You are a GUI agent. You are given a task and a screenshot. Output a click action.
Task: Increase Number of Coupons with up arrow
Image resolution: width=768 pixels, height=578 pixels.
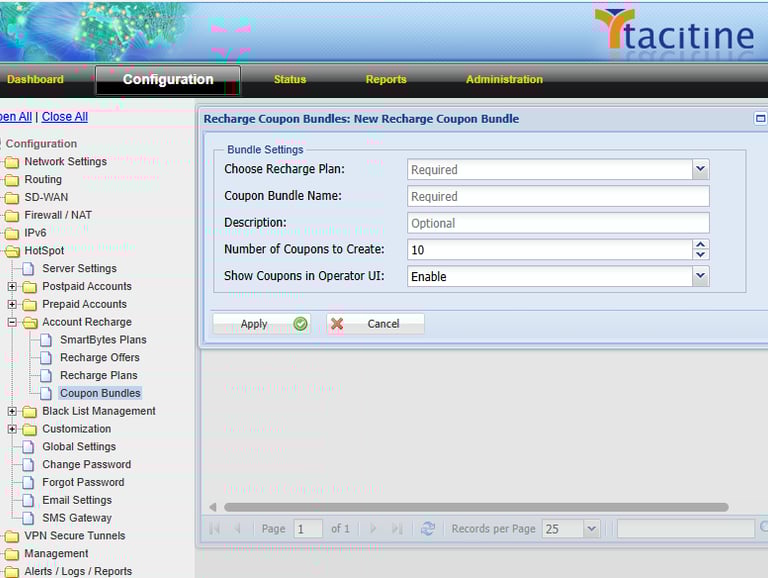point(700,244)
